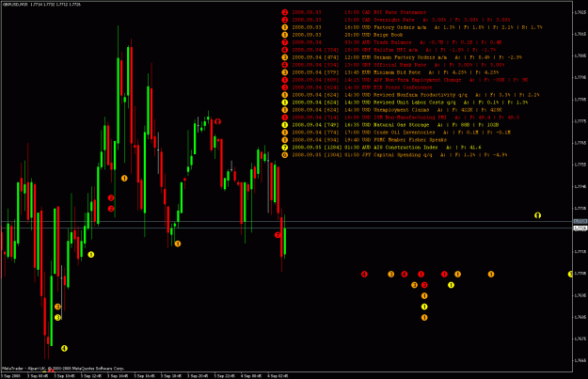Screen dimensions: 588x379
Task: Click the orange bullet beside USD Beige Book
Action: tap(285, 35)
